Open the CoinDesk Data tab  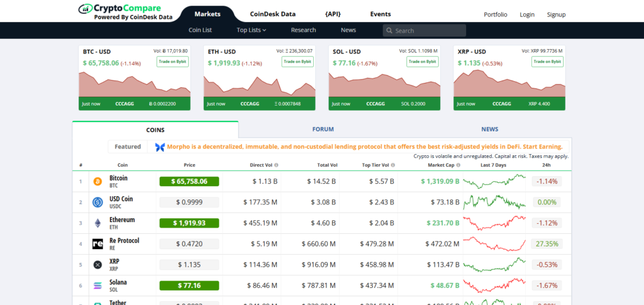[273, 14]
